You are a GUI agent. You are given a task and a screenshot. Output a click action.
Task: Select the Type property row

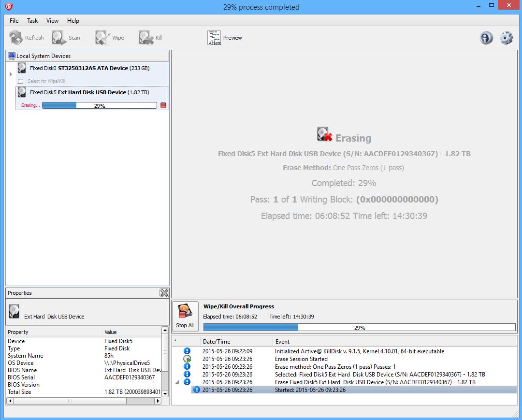click(x=84, y=348)
